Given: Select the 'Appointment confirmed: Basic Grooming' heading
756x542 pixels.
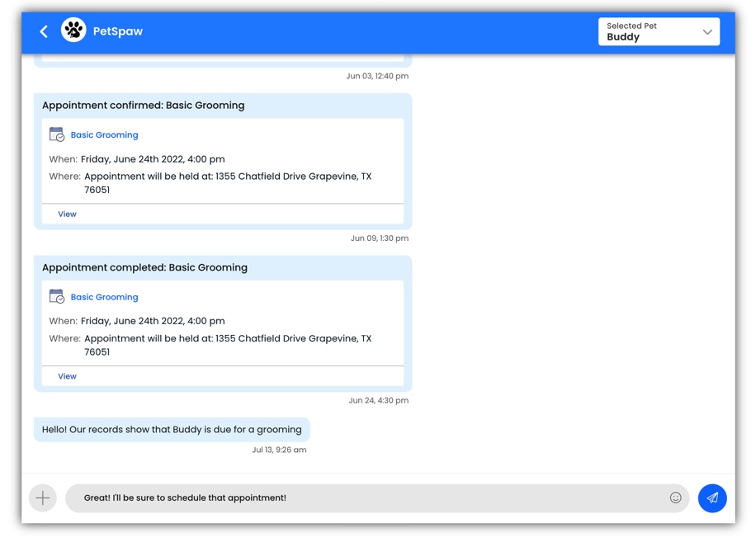Looking at the screenshot, I should pyautogui.click(x=144, y=106).
